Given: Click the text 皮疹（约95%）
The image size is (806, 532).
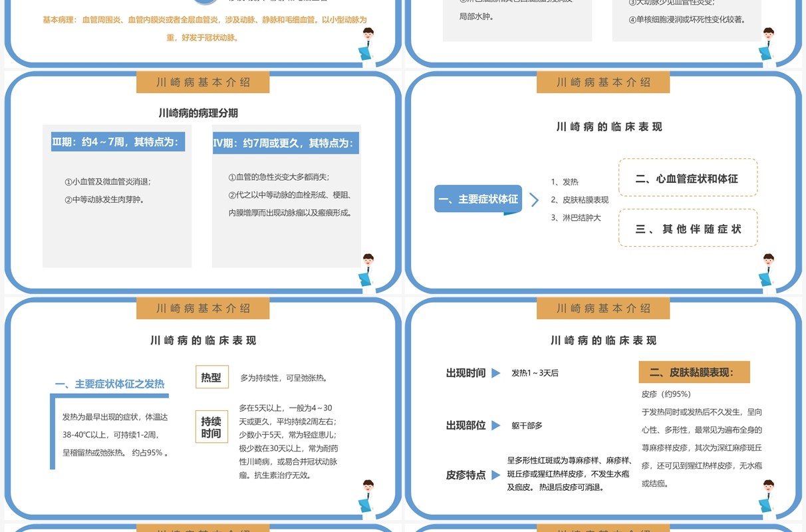Looking at the screenshot, I should [666, 394].
